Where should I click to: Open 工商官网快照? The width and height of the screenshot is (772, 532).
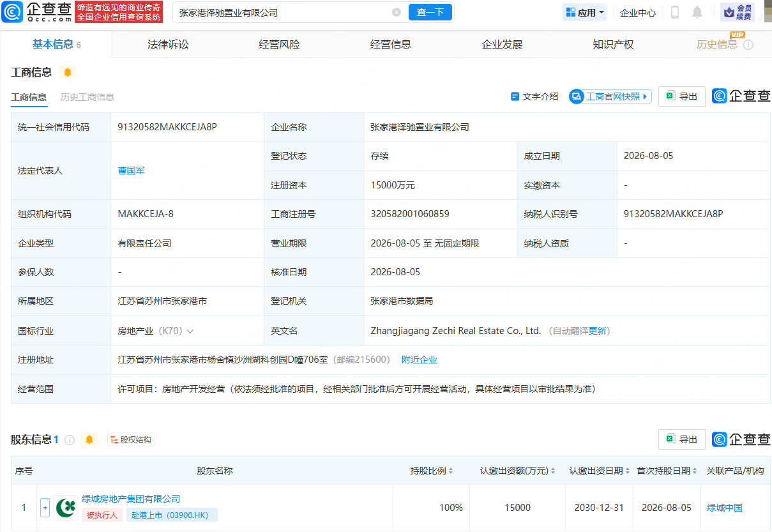click(610, 96)
